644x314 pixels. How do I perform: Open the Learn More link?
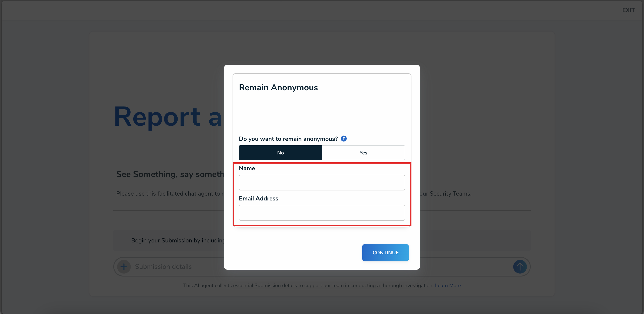448,285
